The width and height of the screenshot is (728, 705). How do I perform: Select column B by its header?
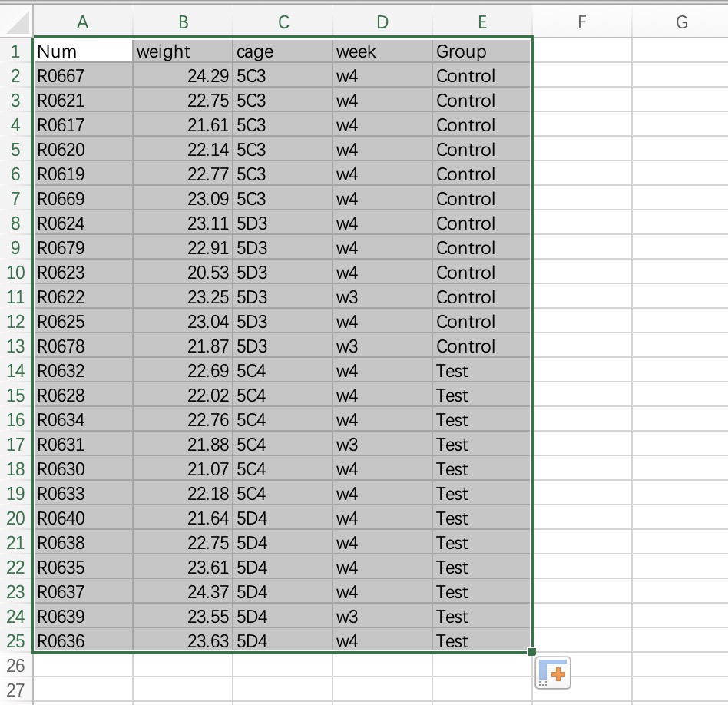point(183,23)
